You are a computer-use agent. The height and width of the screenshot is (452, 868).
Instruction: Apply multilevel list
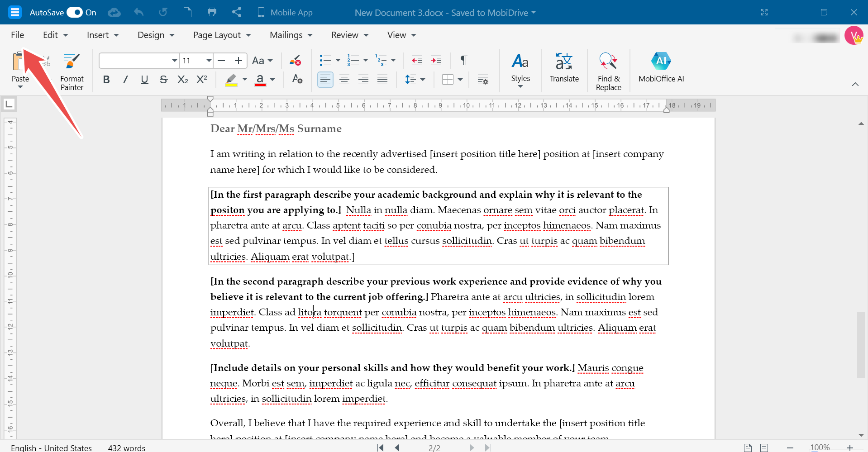pos(382,60)
